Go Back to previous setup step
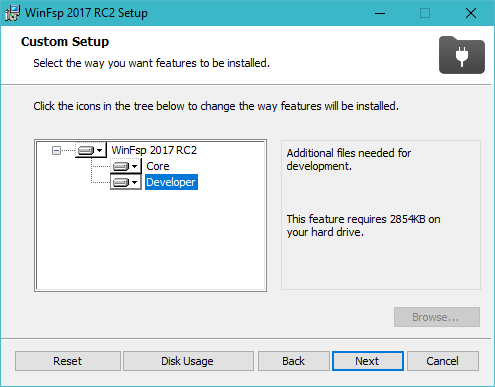This screenshot has width=495, height=387. [294, 361]
